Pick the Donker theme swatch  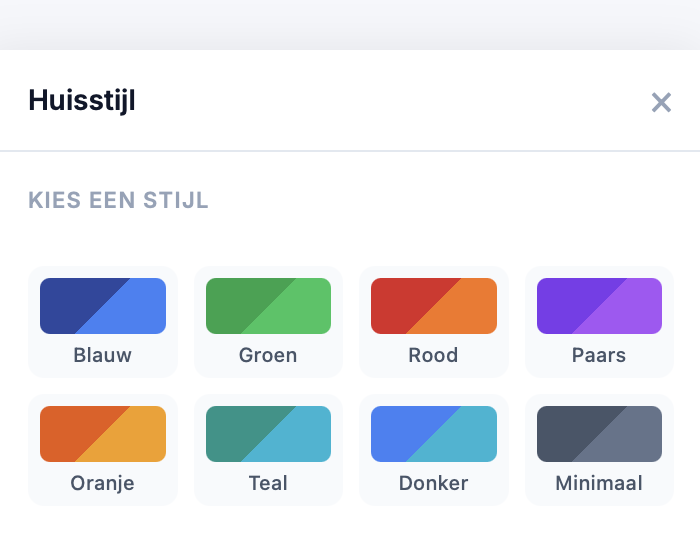click(434, 434)
